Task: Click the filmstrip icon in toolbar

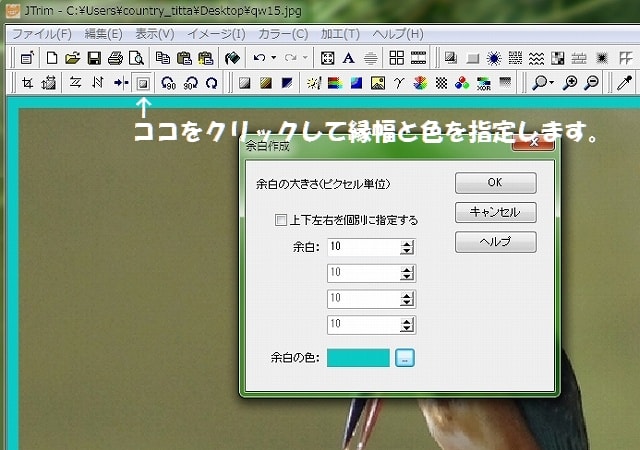Action: point(418,58)
